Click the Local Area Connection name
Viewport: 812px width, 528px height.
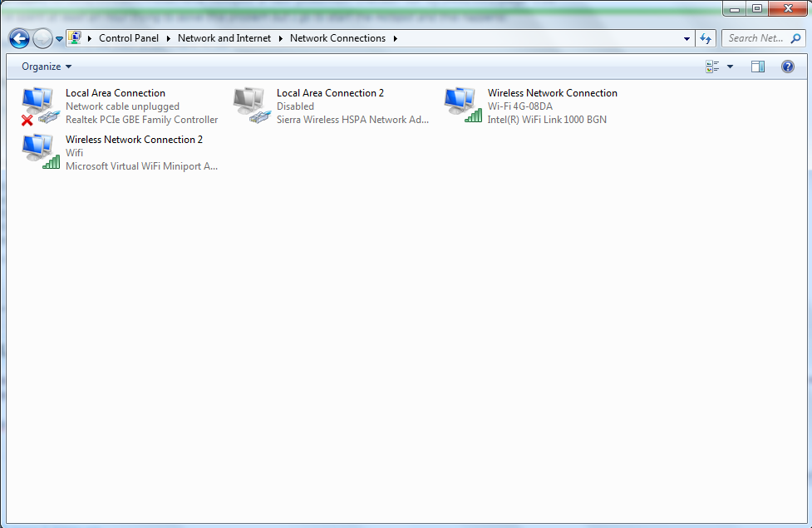coord(116,93)
